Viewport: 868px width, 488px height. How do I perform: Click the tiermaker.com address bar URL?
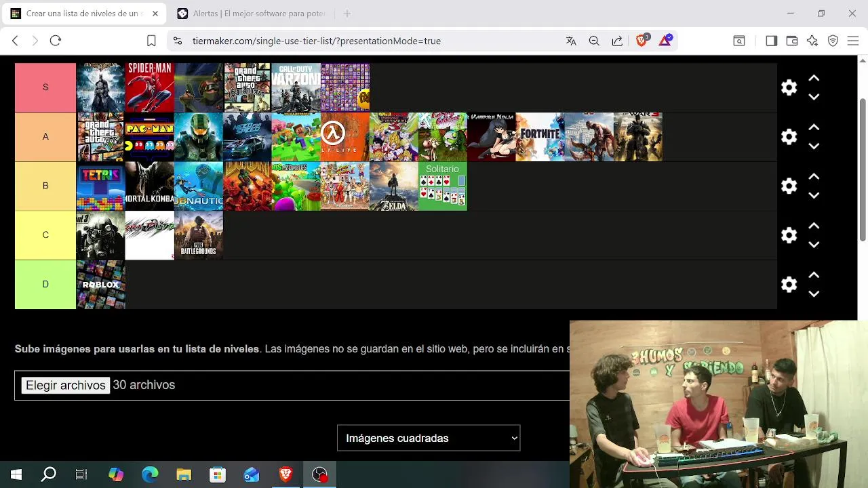[x=317, y=41]
